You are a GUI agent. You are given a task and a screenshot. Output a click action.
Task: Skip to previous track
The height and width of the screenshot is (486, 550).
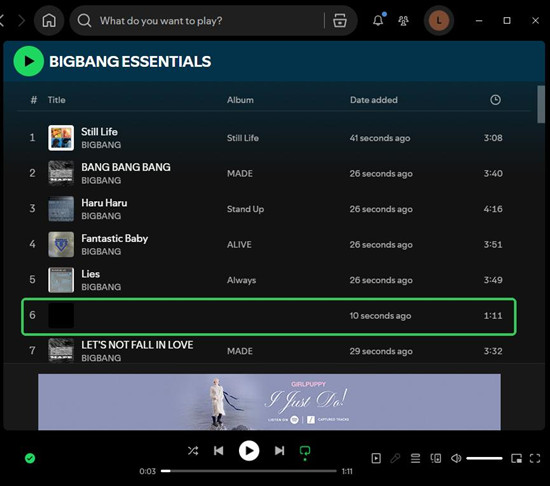coord(219,451)
